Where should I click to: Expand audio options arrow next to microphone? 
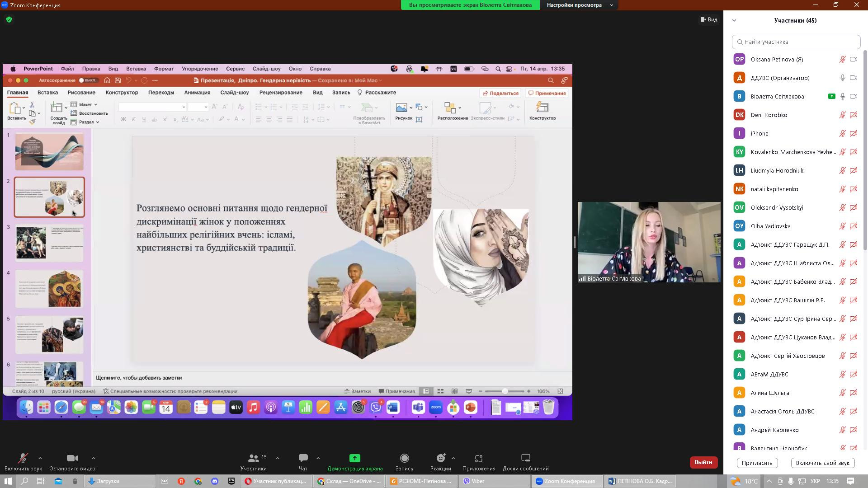tap(40, 458)
